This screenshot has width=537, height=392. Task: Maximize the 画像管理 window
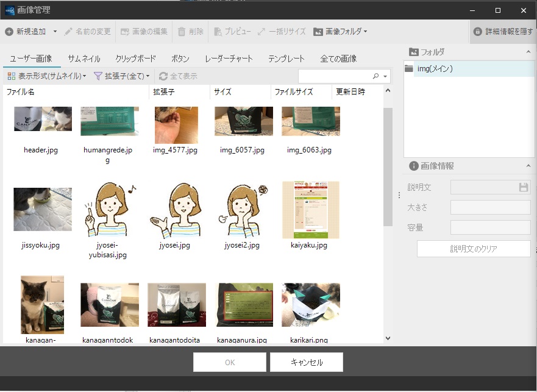pyautogui.click(x=498, y=10)
